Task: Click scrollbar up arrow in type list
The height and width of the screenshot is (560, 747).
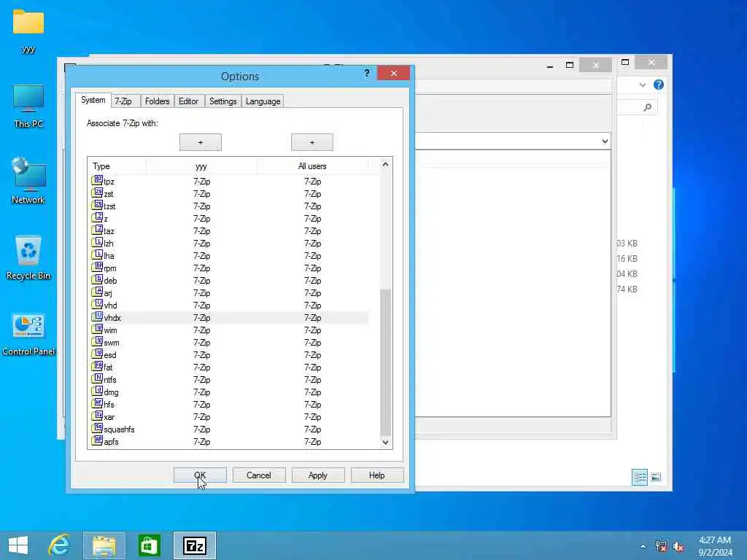Action: coord(385,165)
